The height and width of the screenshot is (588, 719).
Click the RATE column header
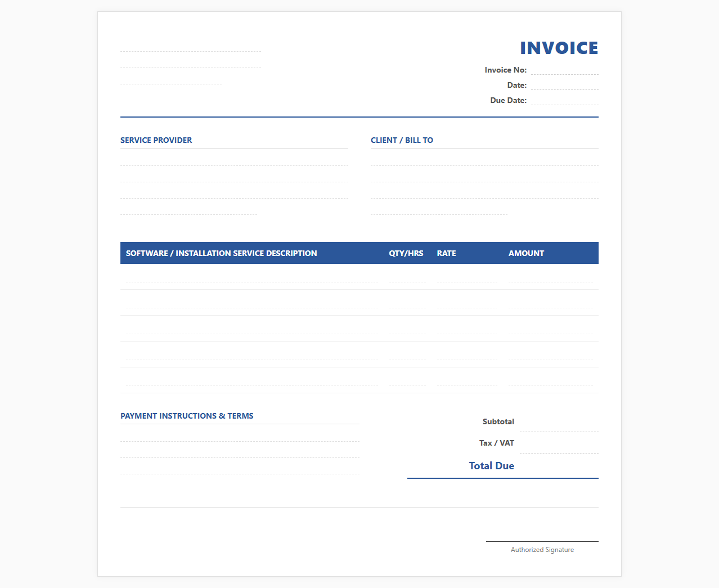(447, 253)
